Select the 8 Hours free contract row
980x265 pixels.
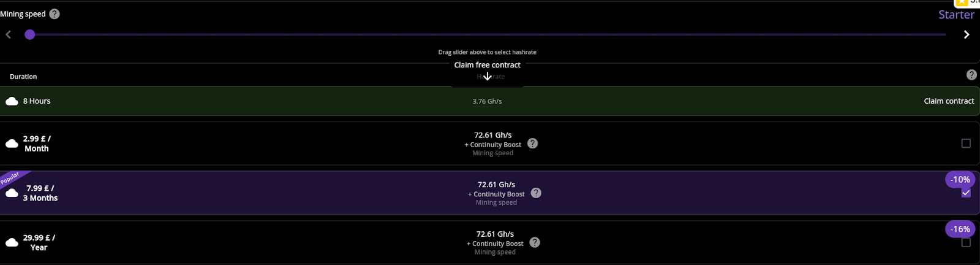(245, 101)
